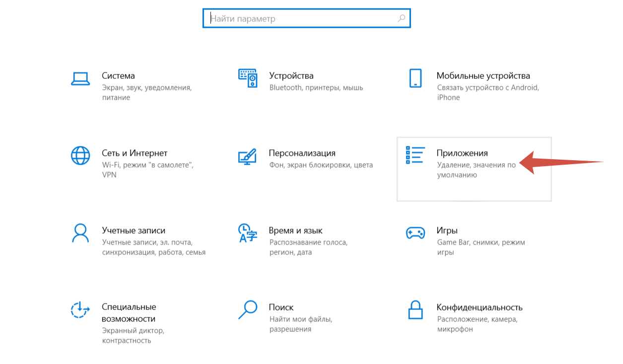The width and height of the screenshot is (623, 364).
Task: Go to the Учетные записи heading
Action: [x=134, y=231]
